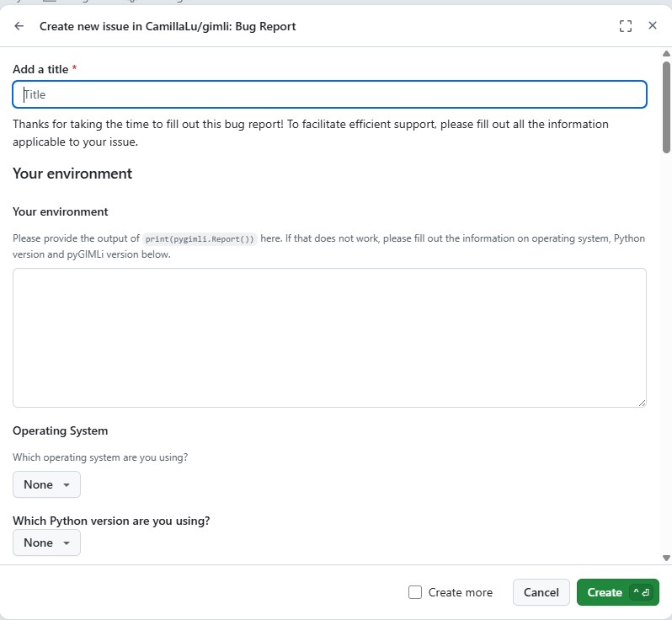
Task: Click the 'Your environment' section heading
Action: pos(72,174)
